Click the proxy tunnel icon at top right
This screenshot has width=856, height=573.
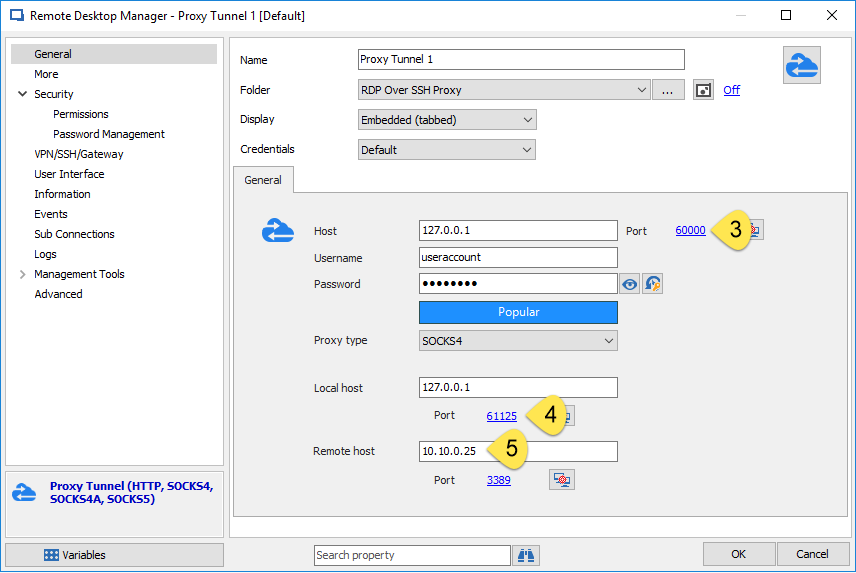tap(801, 65)
